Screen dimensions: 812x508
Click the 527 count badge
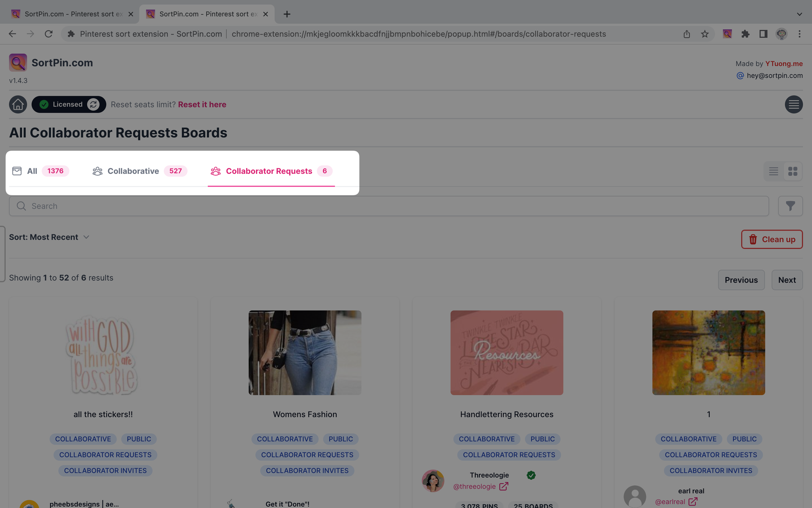tap(176, 171)
